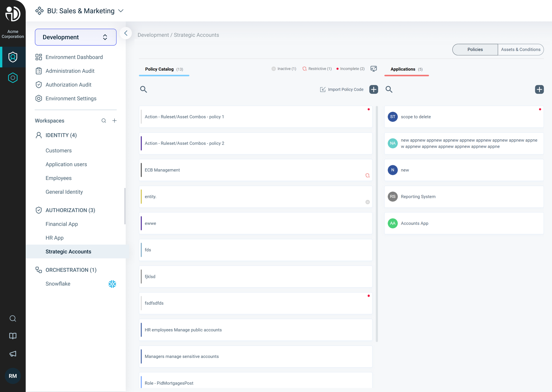Click the add application plus button
Screen dimensions: 552x392
539,89
